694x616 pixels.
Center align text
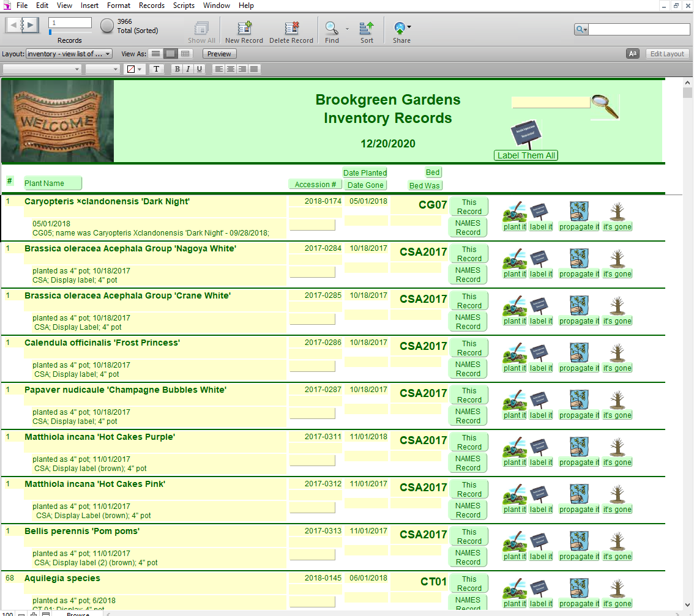pyautogui.click(x=231, y=69)
